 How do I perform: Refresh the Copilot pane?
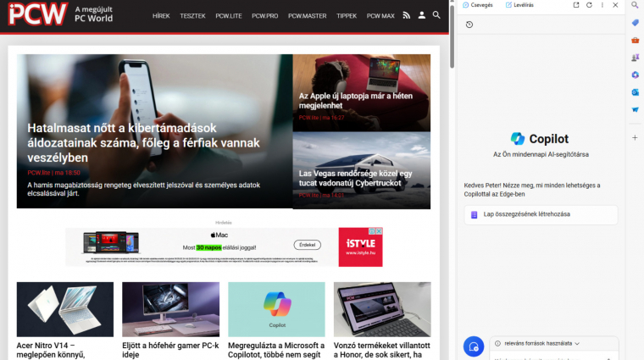(589, 5)
